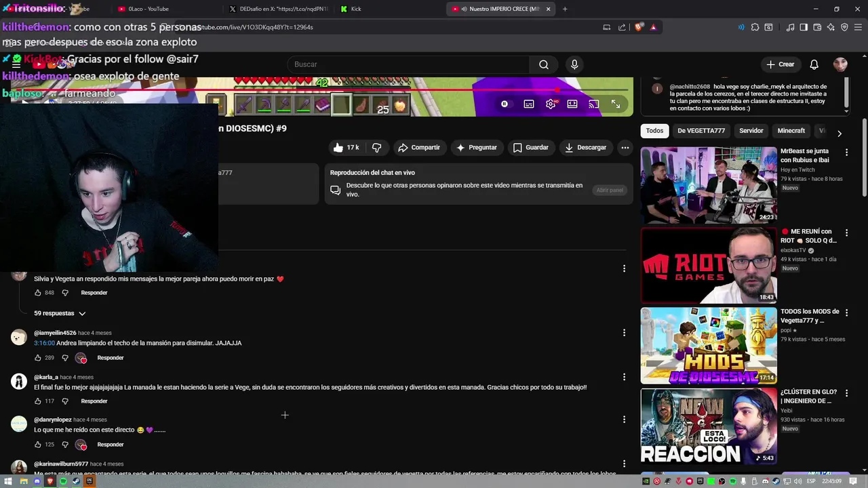Jump to timestamp 3:16:00 in comment

point(44,343)
